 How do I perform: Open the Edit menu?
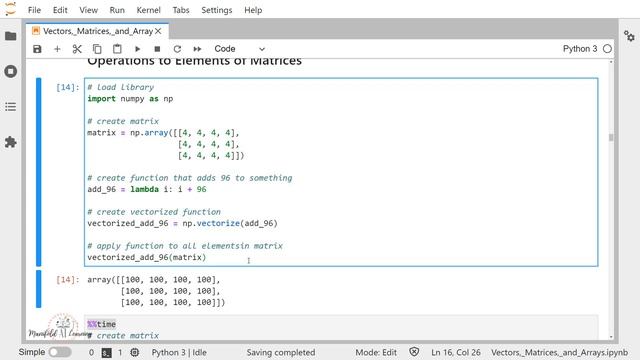[x=60, y=10]
